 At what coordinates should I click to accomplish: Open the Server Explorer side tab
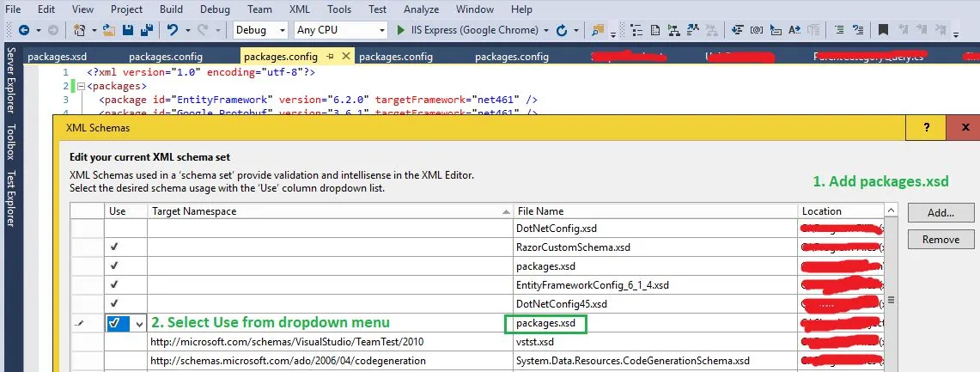(x=10, y=81)
